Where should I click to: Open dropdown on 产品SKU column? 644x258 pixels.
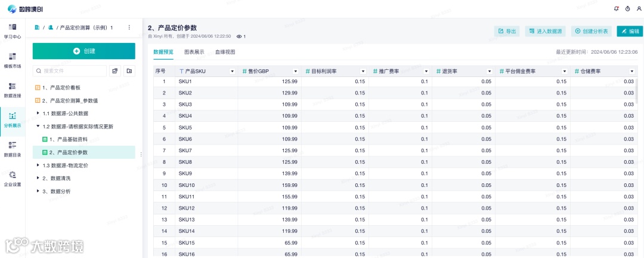click(x=233, y=72)
